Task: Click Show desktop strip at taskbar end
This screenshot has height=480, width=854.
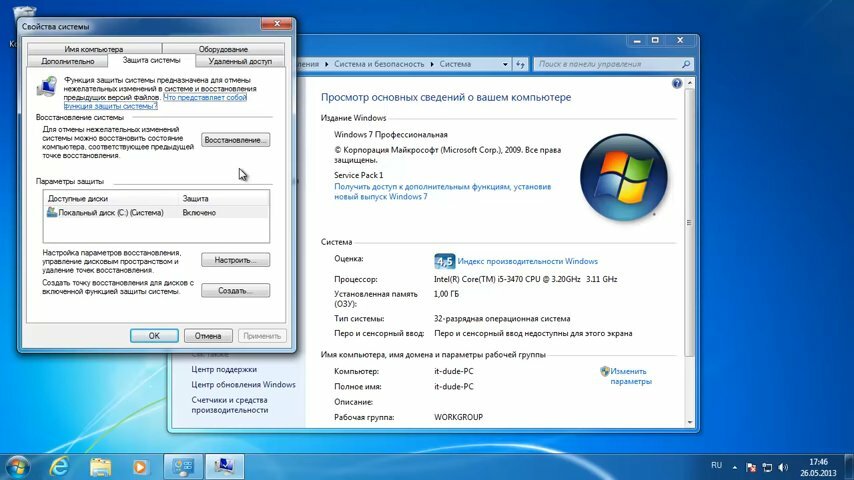Action: click(x=850, y=467)
